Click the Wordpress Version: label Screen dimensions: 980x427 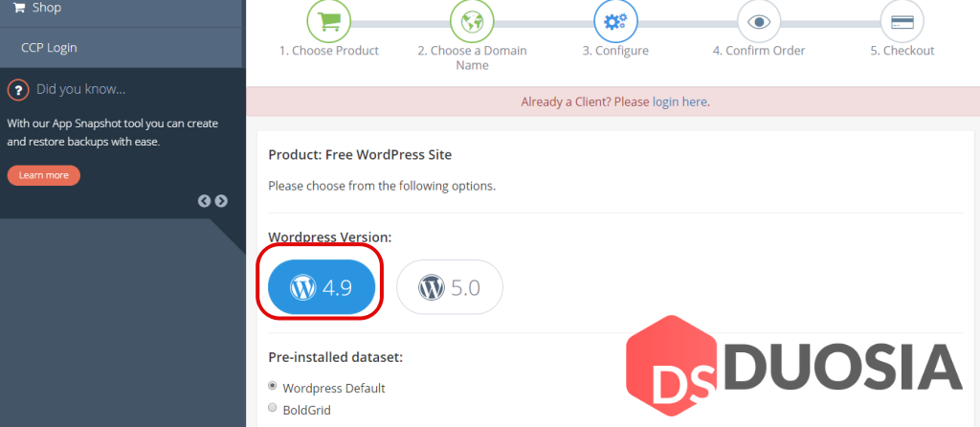click(330, 237)
